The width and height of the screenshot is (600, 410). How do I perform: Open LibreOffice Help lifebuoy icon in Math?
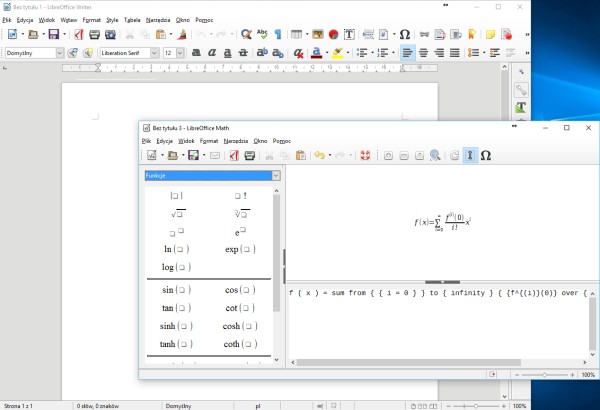(366, 156)
